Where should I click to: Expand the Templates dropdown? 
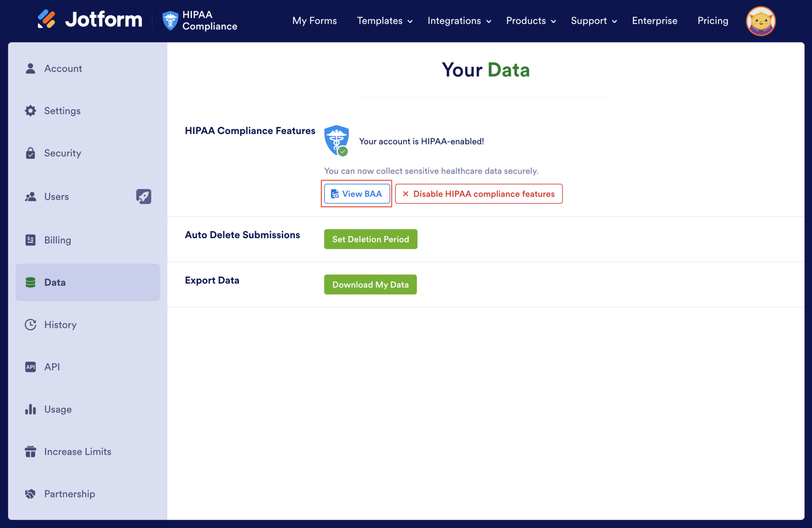click(384, 21)
